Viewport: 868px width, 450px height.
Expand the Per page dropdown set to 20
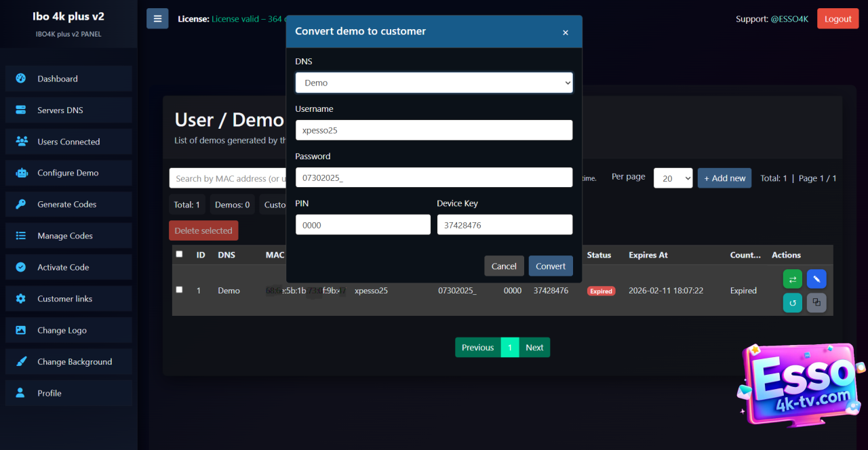coord(673,178)
